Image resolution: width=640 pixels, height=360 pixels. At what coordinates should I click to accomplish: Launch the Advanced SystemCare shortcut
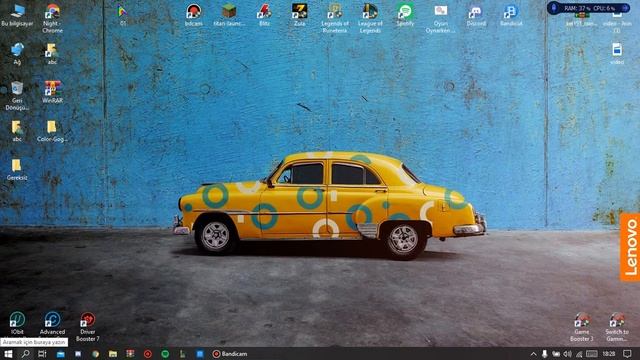pyautogui.click(x=52, y=323)
